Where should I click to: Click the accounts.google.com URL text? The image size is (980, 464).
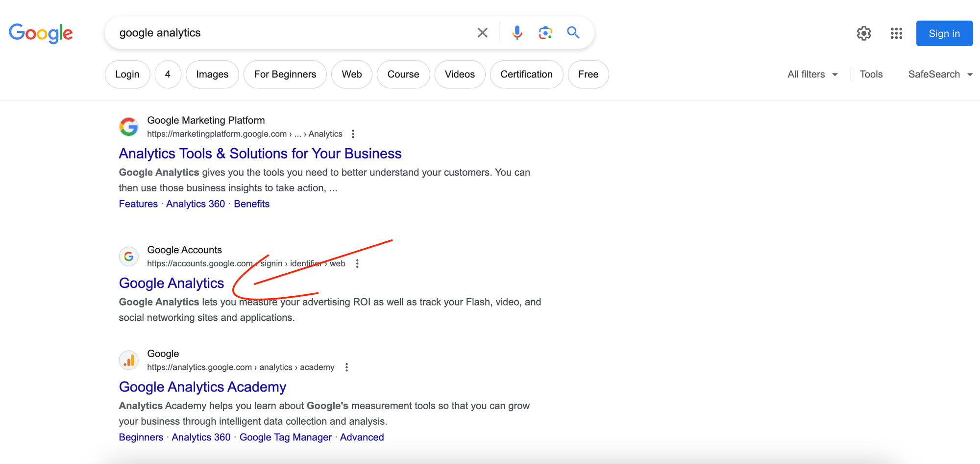coord(246,263)
